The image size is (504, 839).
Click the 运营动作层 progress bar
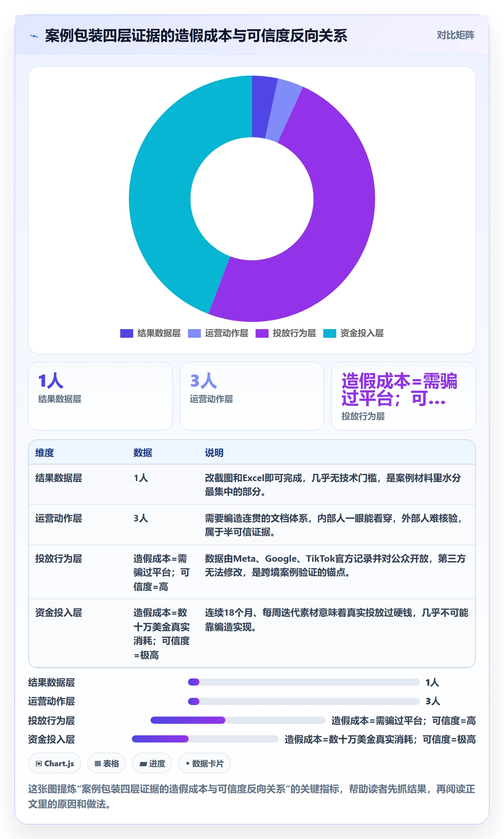tap(304, 701)
